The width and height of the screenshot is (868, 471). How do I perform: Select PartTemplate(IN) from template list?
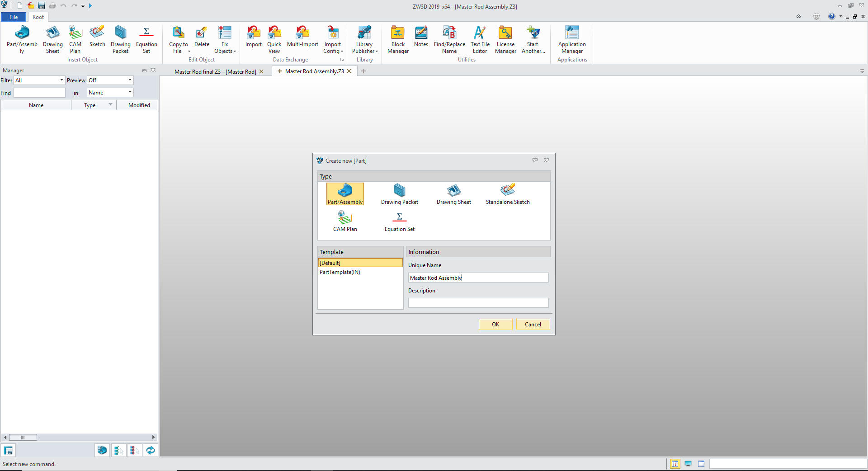[340, 272]
